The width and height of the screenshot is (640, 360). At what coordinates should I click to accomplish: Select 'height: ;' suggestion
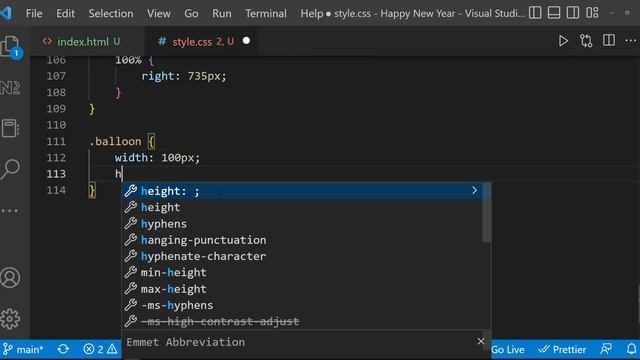click(302, 191)
